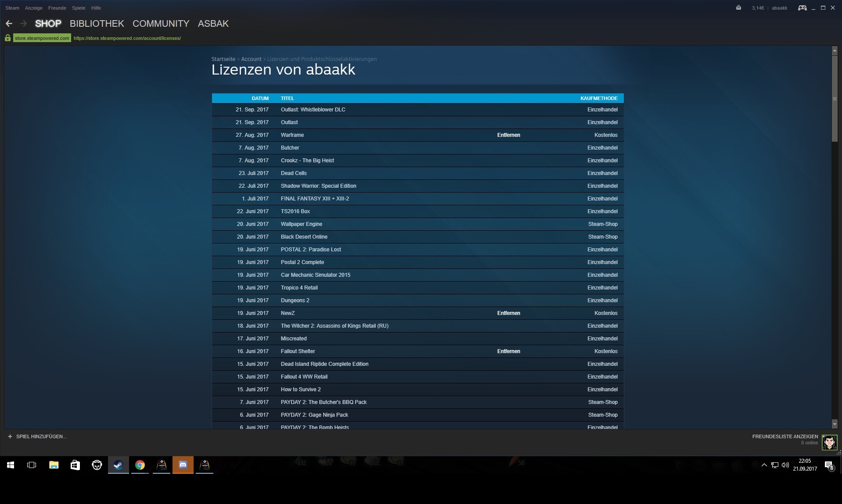
Task: Open File Explorer from the taskbar
Action: click(54, 465)
